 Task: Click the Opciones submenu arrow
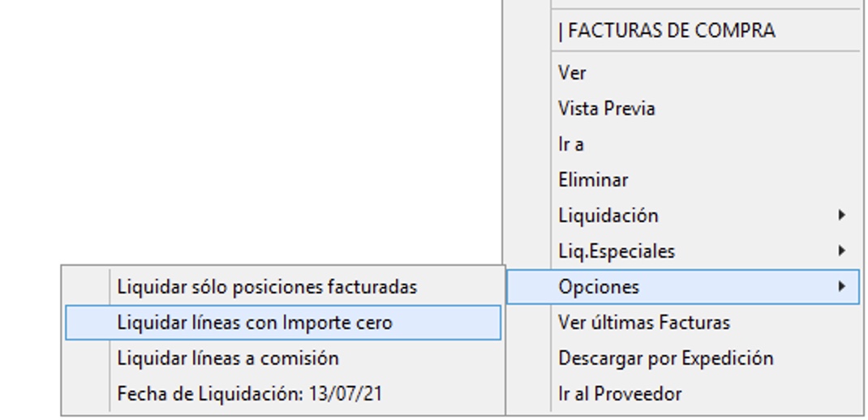coord(842,287)
